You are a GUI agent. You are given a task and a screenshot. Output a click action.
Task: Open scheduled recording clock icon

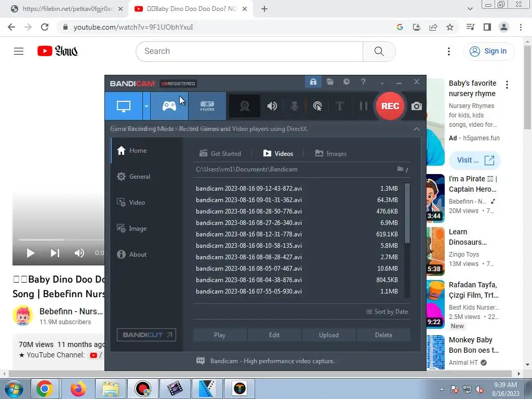347,82
